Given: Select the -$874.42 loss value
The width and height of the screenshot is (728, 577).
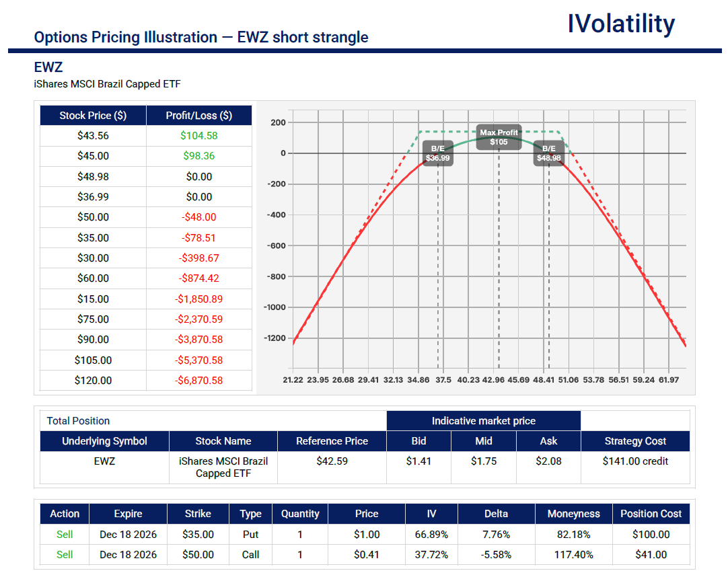Looking at the screenshot, I should (198, 278).
